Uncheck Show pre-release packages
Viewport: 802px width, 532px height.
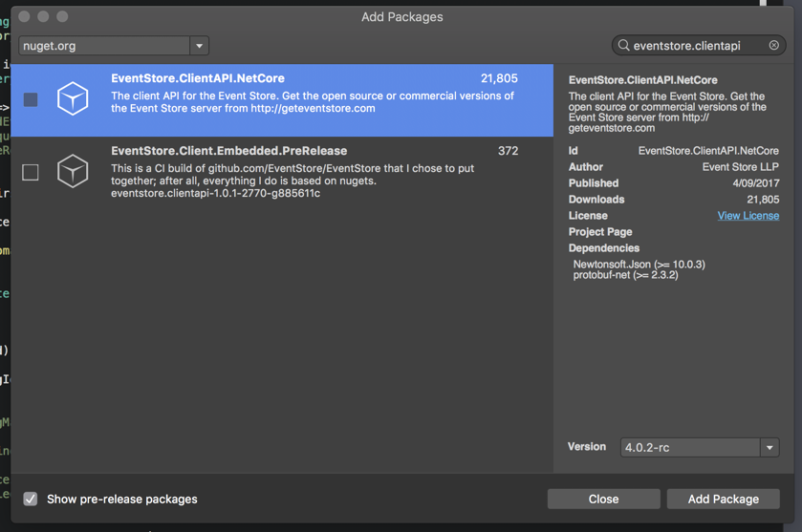pyautogui.click(x=31, y=499)
